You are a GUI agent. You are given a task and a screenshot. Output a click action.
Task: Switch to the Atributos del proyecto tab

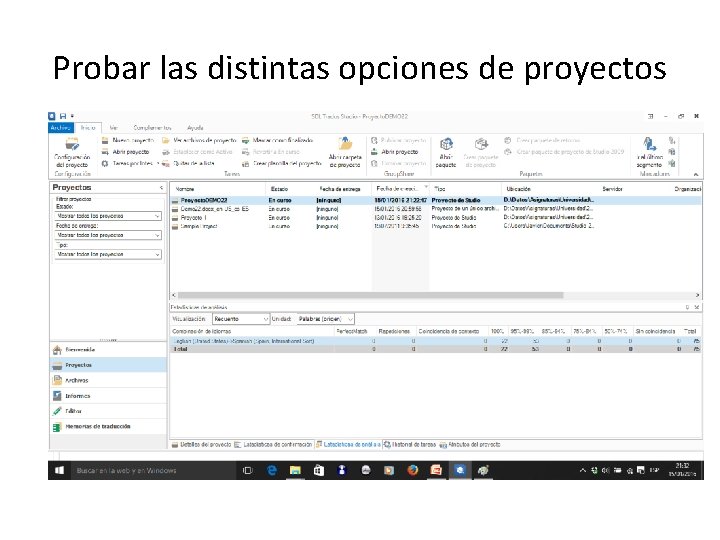point(470,444)
